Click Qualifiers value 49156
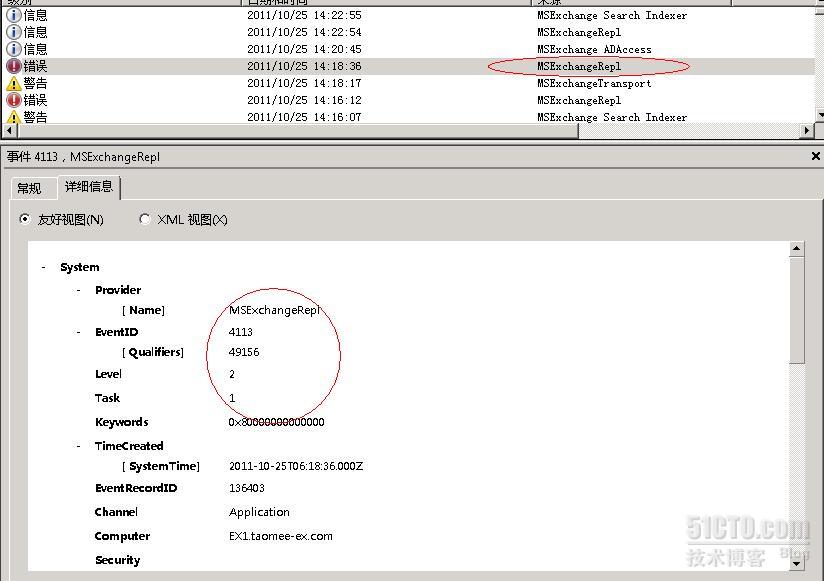The width and height of the screenshot is (824, 581). point(244,352)
